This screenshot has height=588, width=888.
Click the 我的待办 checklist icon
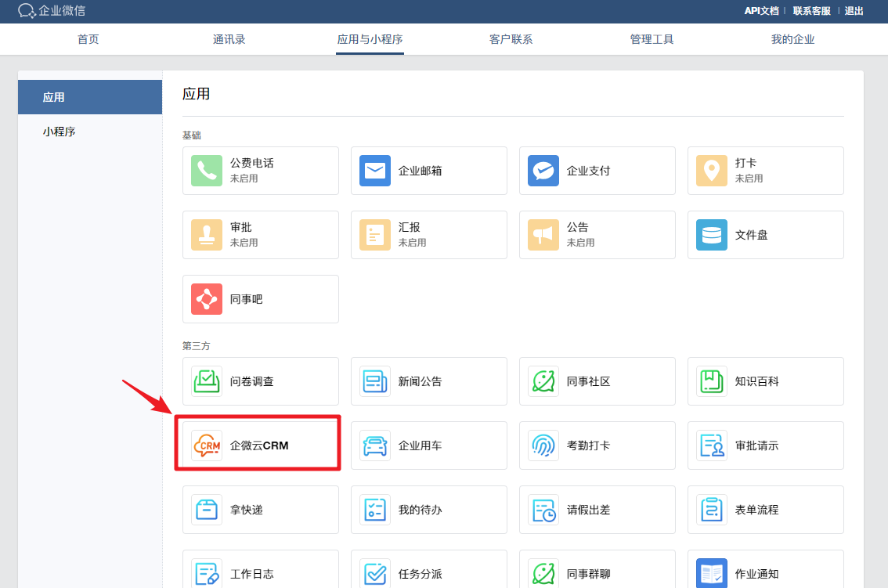tap(375, 510)
